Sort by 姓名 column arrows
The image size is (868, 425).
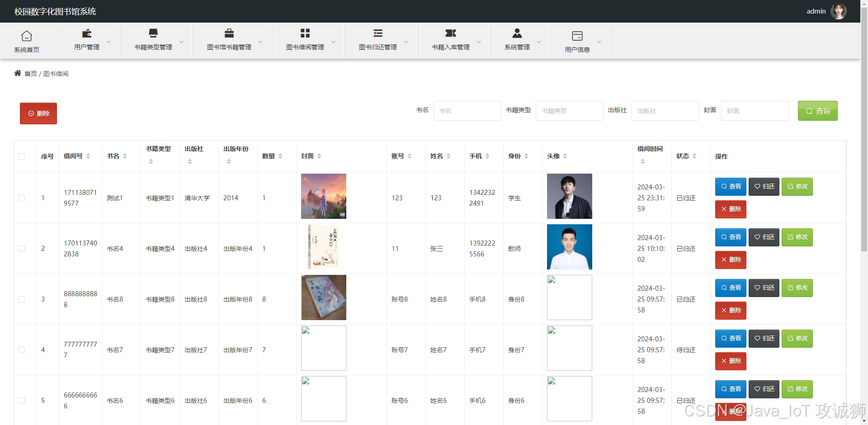pos(448,156)
